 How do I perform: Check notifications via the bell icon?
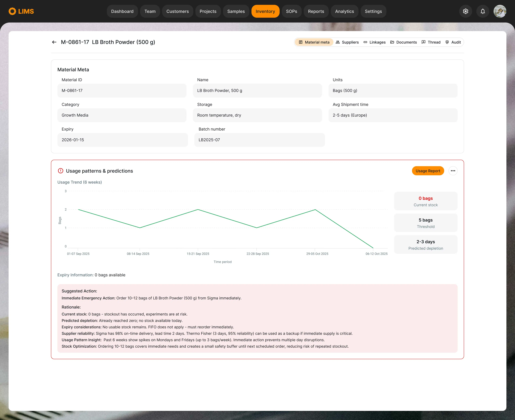point(483,11)
